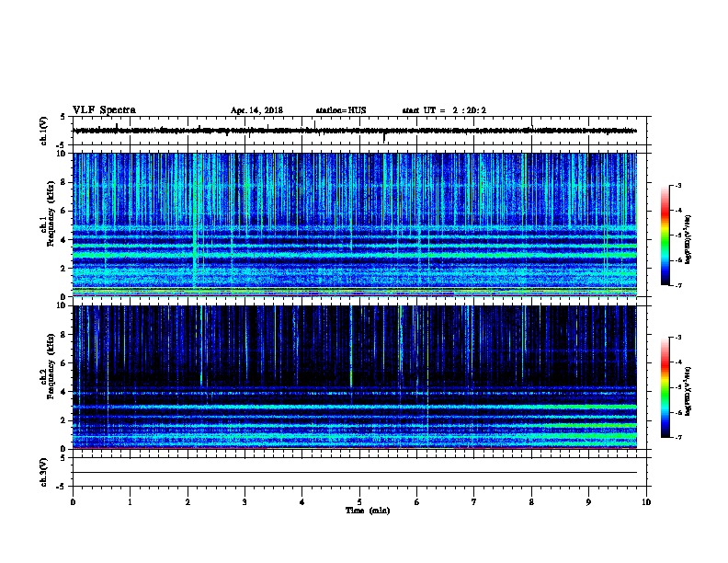Click the ch.2 spectrogram color scale bar
Screen dimensions: 728x563
pos(665,387)
